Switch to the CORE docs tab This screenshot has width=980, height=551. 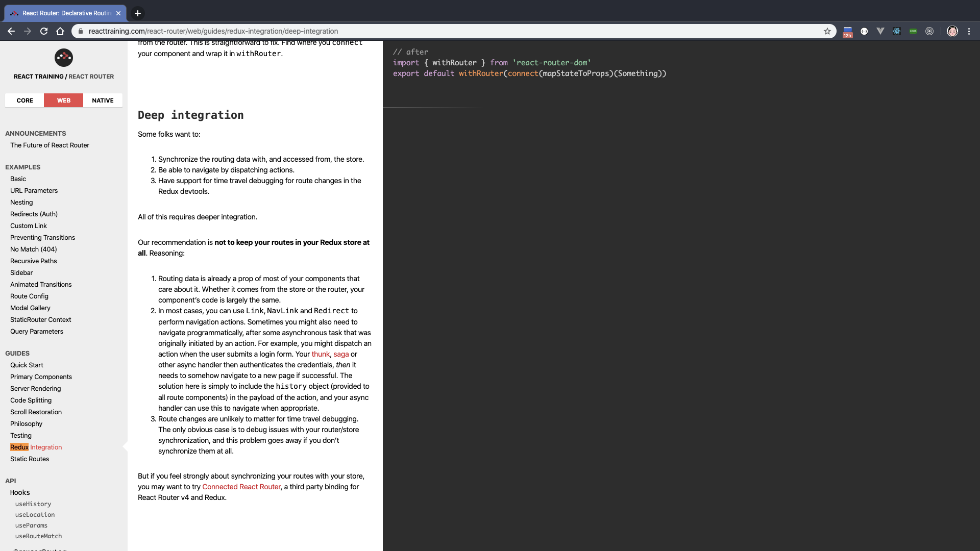(x=24, y=101)
